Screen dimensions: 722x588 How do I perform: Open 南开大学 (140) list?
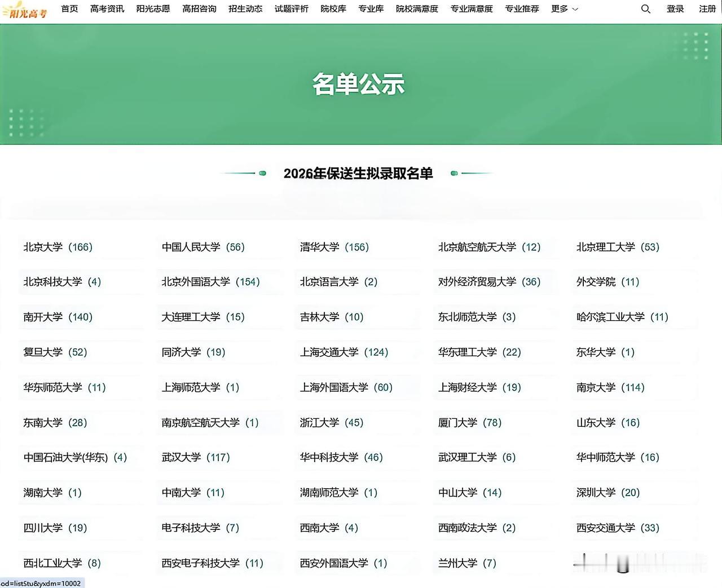58,317
